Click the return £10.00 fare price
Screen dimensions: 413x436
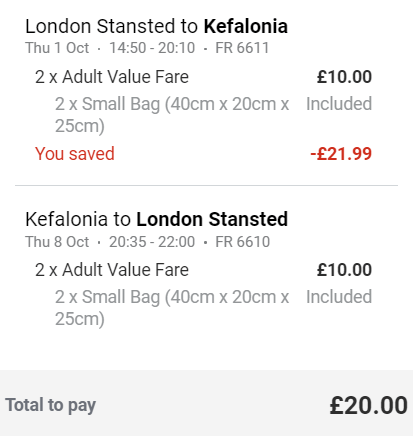tap(344, 270)
